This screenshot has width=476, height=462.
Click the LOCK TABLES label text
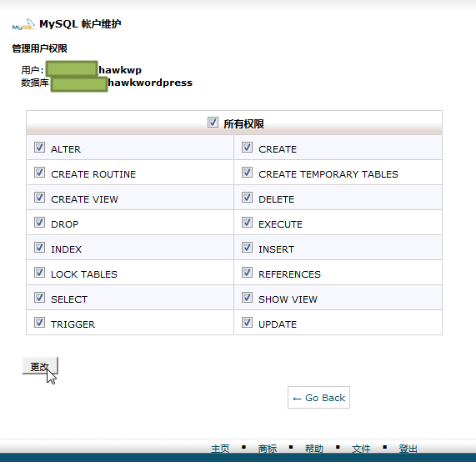pyautogui.click(x=84, y=274)
